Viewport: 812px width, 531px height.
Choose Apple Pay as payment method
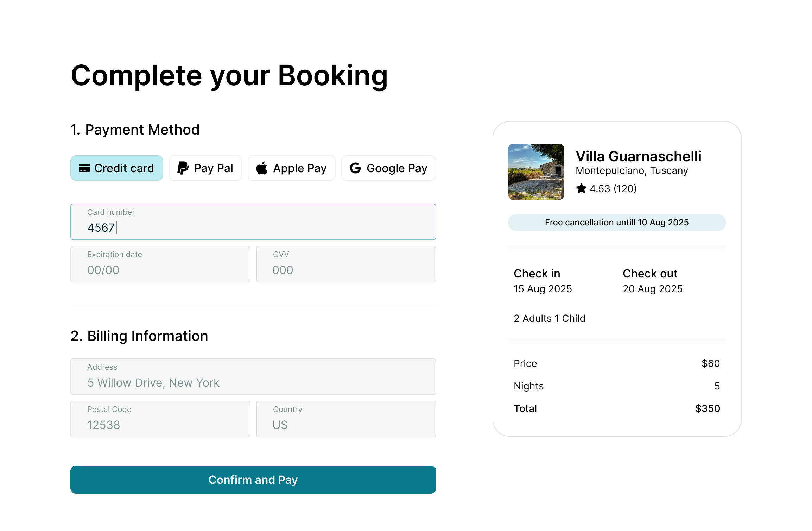coord(292,168)
